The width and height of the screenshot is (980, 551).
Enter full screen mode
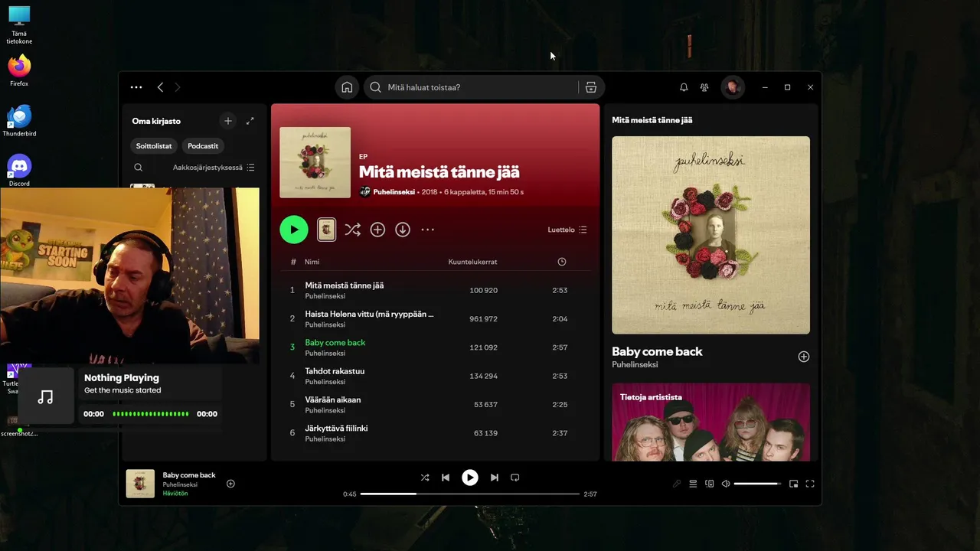pos(810,484)
